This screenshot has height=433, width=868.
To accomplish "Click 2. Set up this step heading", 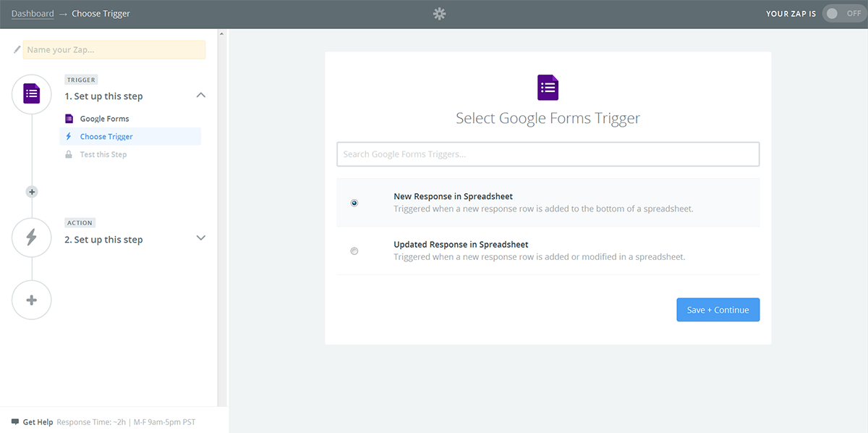I will (x=103, y=240).
